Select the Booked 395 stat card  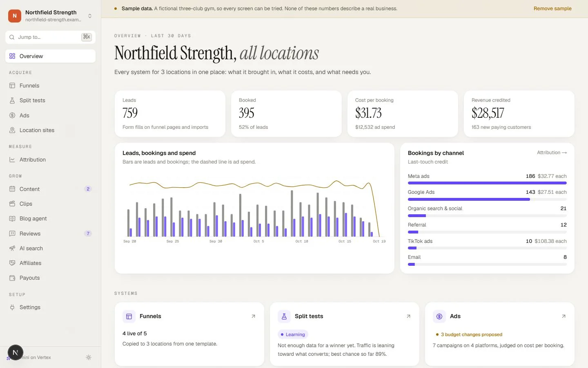286,114
